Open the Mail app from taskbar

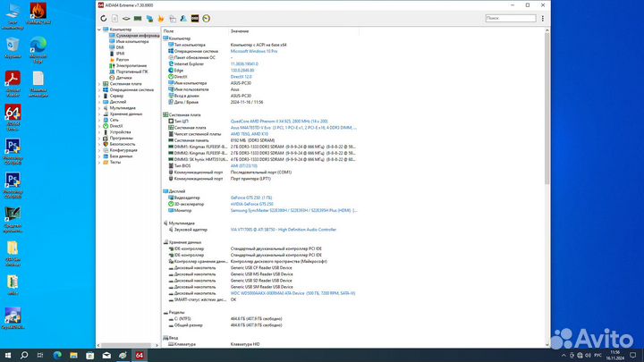coord(106,355)
